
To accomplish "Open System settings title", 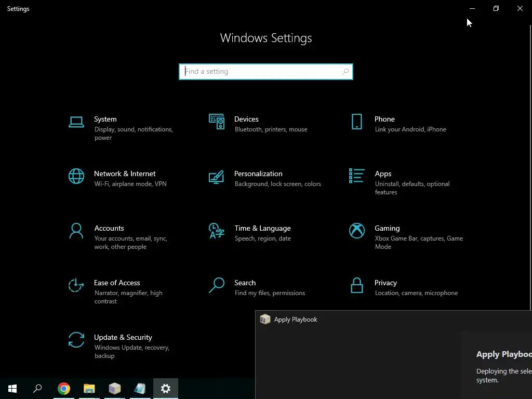I will 105,119.
